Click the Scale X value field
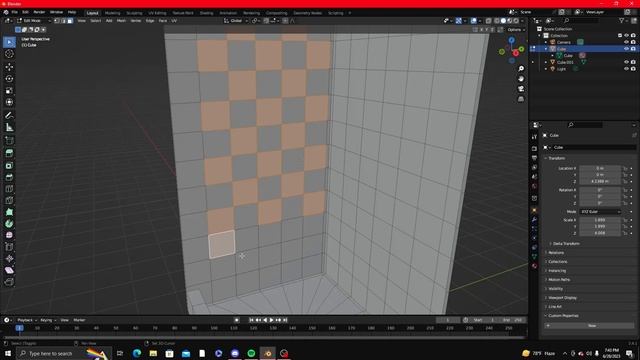Viewport: 640px width, 360px height. [600, 220]
